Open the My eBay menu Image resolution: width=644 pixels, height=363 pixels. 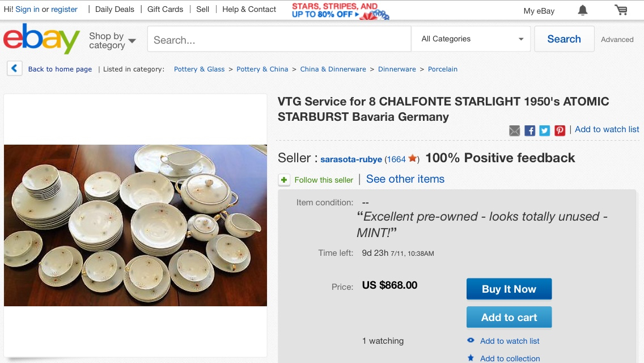[x=539, y=11]
